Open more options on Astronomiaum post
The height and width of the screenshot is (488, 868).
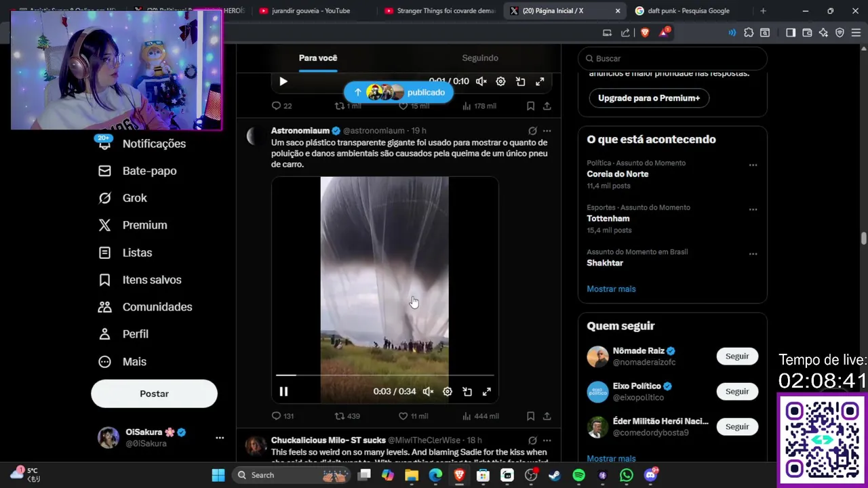coord(547,131)
